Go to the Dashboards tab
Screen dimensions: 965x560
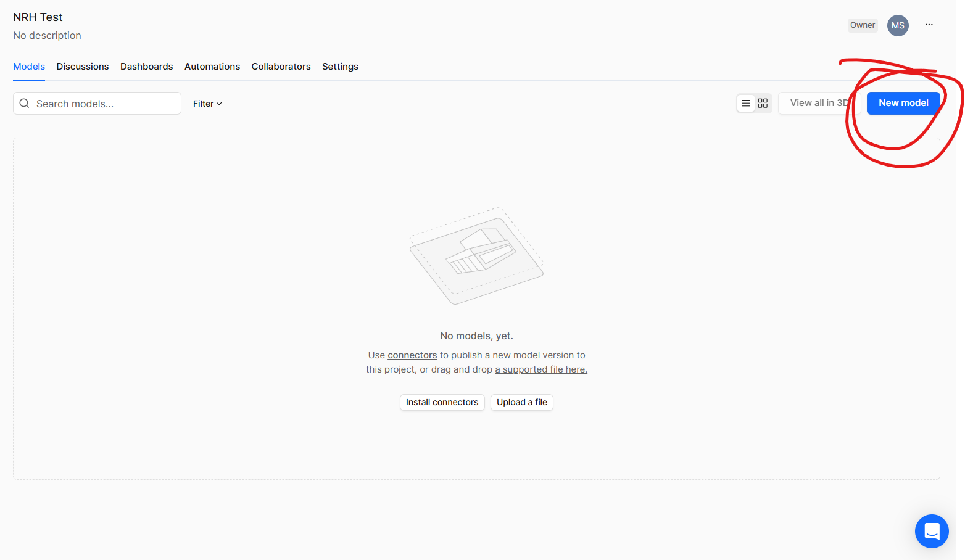[146, 67]
